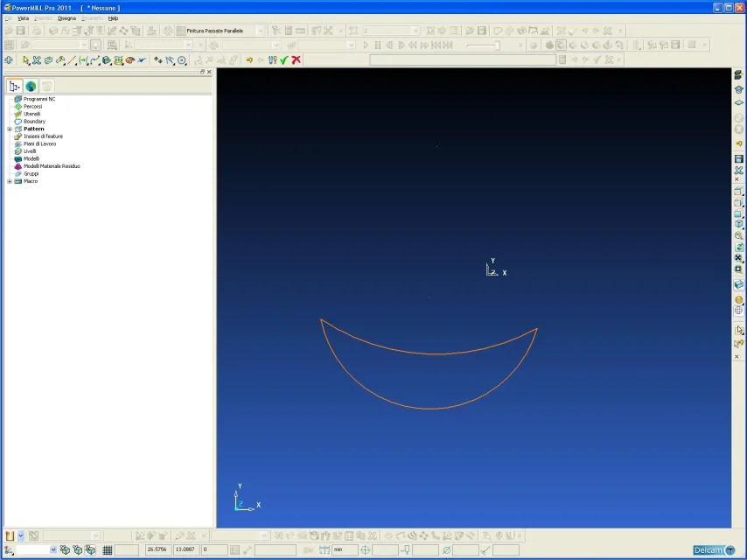Click the green checkmark accept icon

pos(284,60)
